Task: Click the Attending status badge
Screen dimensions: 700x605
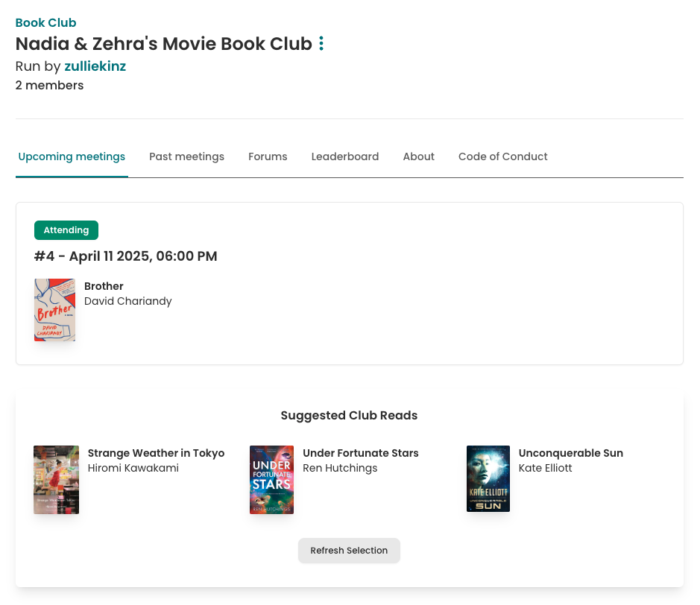Action: 66,230
